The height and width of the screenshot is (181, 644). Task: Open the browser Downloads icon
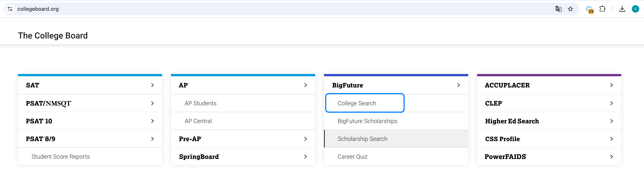pos(622,9)
